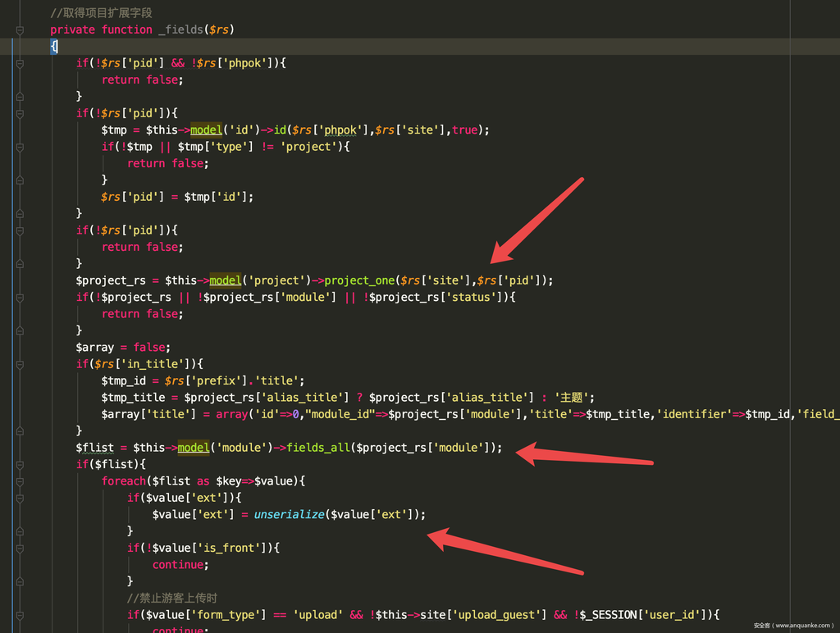The height and width of the screenshot is (633, 840).
Task: Click the unserialize function call
Action: click(288, 515)
